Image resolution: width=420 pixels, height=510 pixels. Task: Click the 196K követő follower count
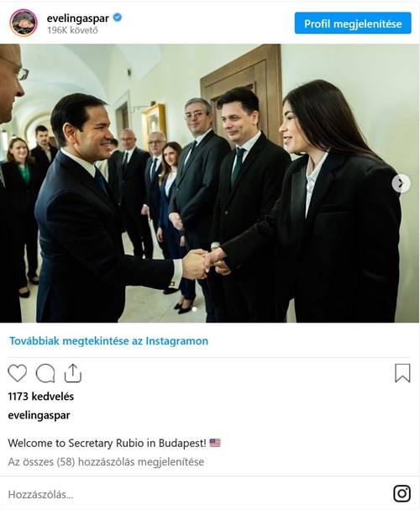72,30
